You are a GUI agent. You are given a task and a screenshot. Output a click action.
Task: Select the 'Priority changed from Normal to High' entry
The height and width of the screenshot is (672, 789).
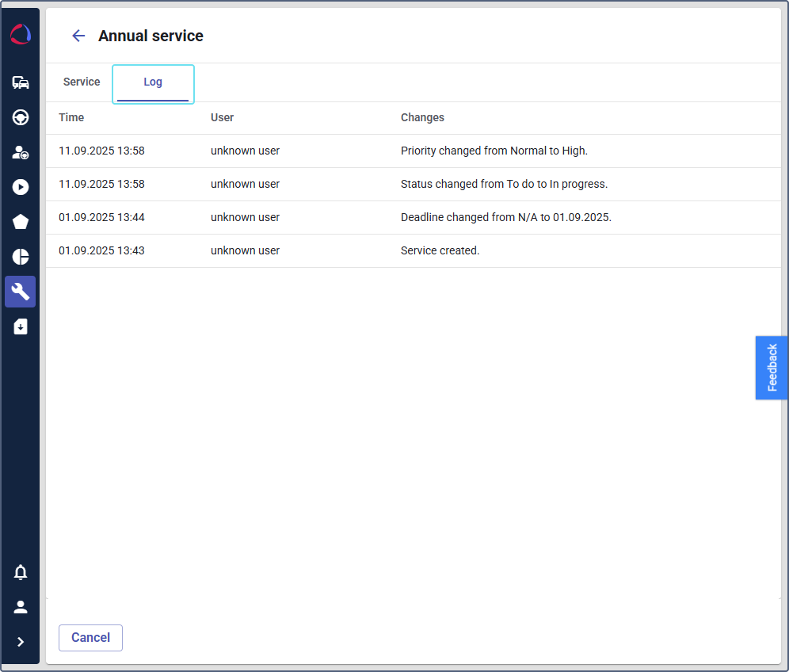(494, 151)
